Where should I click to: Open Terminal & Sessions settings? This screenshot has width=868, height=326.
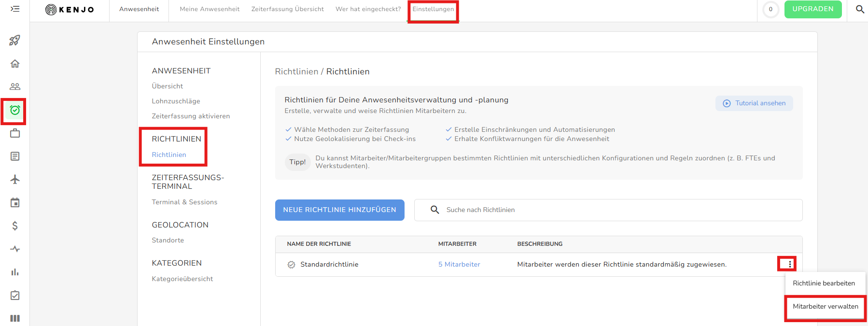coord(184,202)
